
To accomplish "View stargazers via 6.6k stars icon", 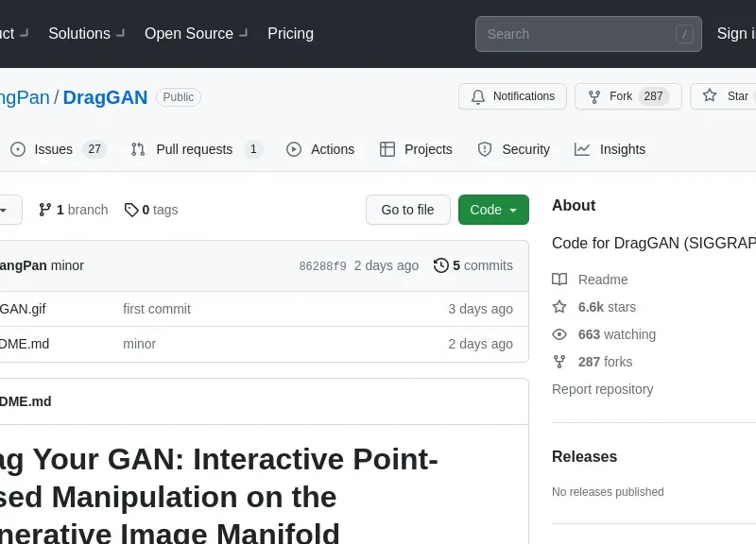I will point(559,307).
